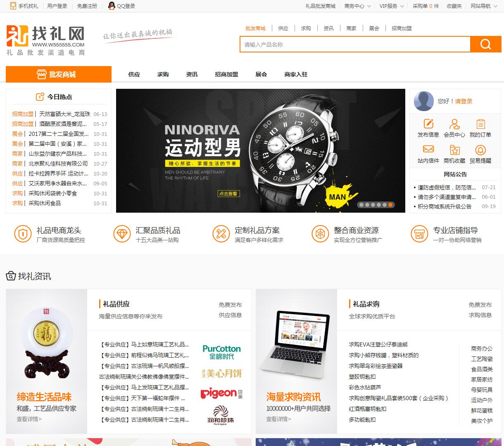The width and height of the screenshot is (504, 446).
Task: Open 发布信息 pencil icon
Action: click(x=428, y=124)
